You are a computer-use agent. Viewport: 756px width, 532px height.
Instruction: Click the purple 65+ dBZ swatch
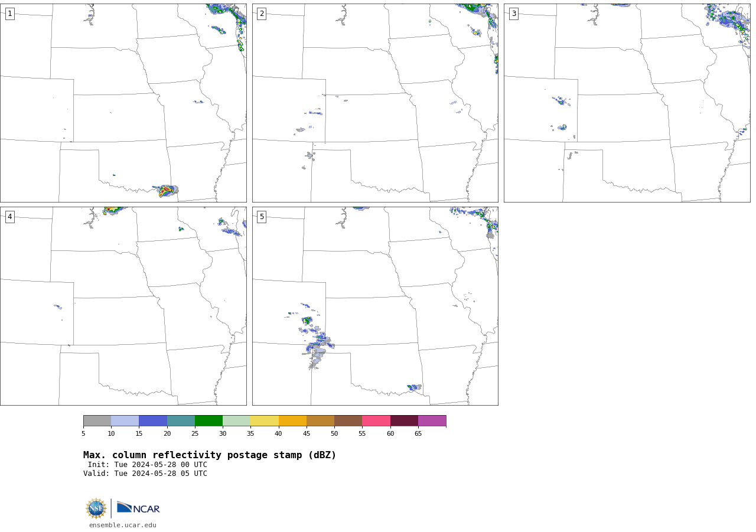(x=432, y=421)
